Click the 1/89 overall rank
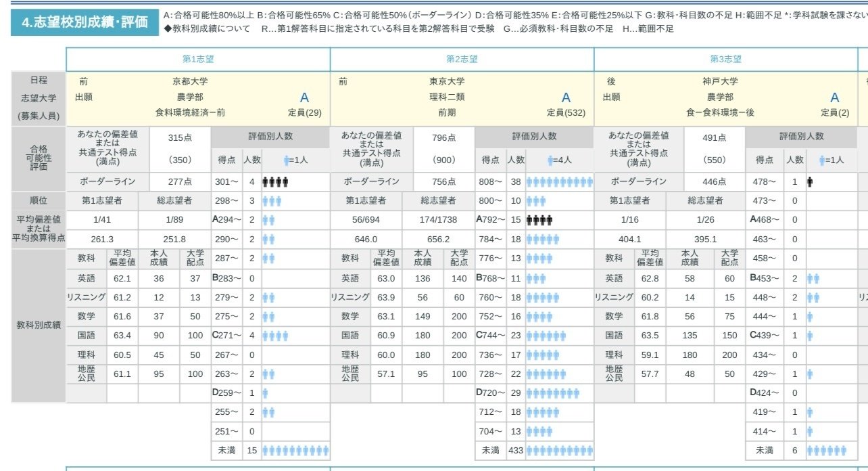 point(174,220)
